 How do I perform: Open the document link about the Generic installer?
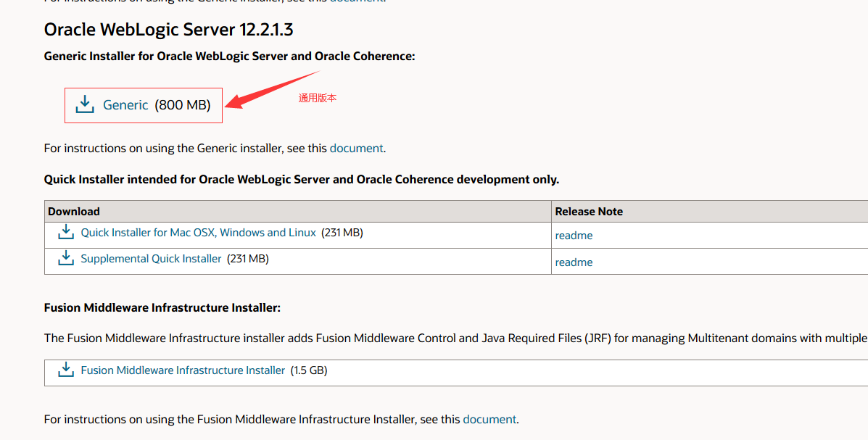[356, 148]
